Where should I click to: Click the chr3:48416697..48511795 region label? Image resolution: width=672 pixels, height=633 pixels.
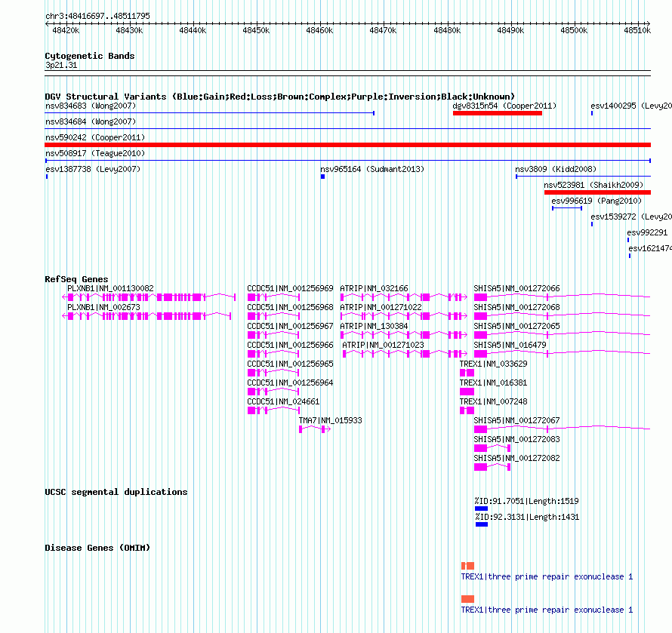(x=97, y=16)
